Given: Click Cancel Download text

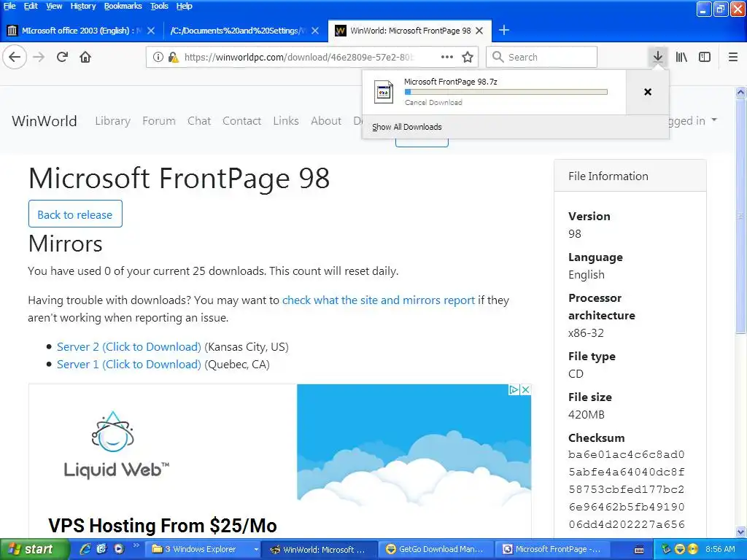Looking at the screenshot, I should pyautogui.click(x=433, y=102).
